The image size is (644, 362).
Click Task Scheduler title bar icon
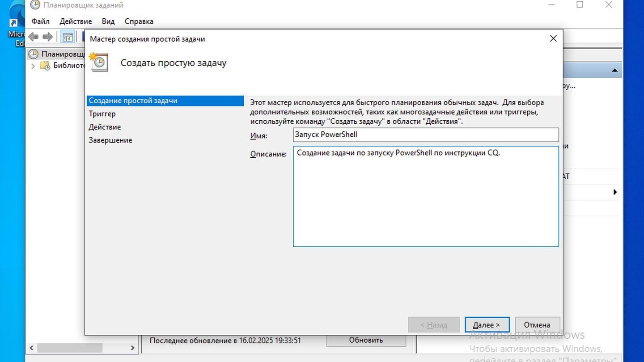35,5
